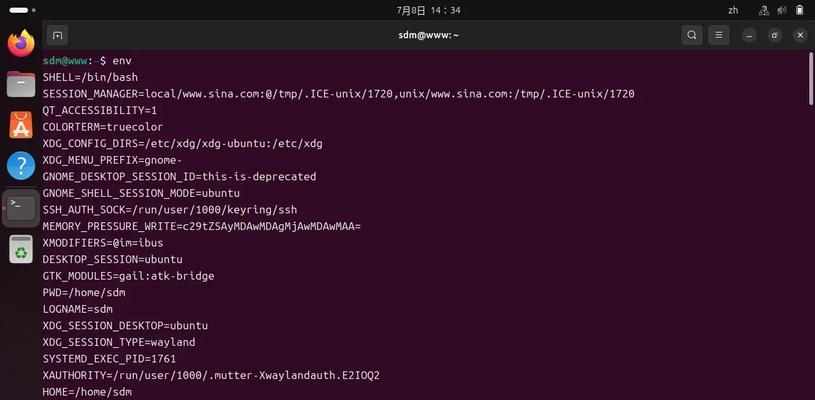This screenshot has height=400, width=815.
Task: Click the terminal vertical scrollbar
Action: [811, 78]
